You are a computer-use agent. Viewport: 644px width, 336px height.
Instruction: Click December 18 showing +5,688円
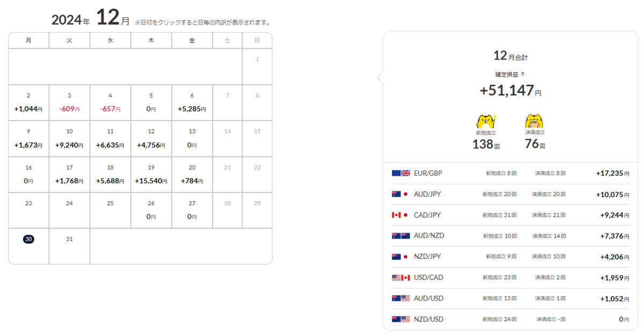point(110,174)
